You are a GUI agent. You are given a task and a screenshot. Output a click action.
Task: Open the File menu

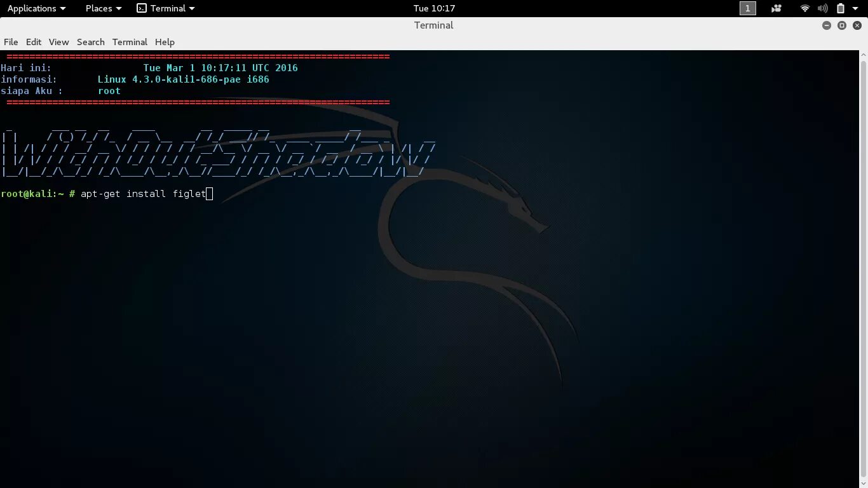tap(11, 42)
